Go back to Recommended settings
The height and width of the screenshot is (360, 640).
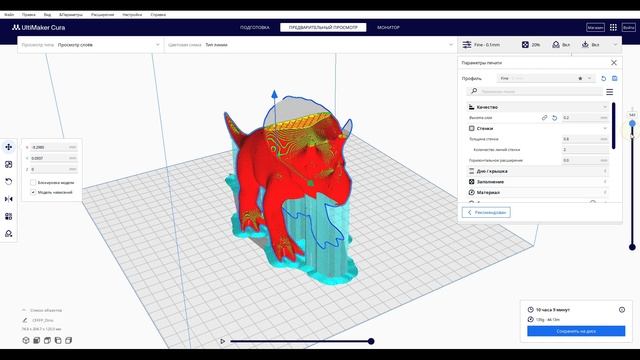pos(486,212)
